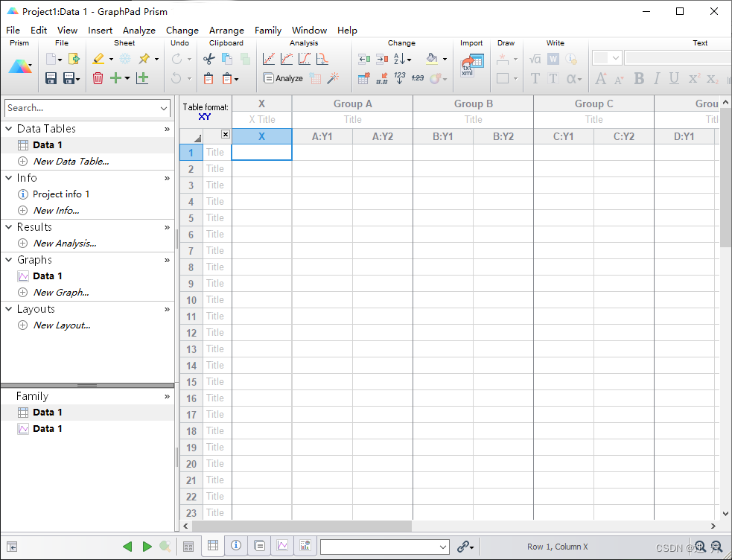
Task: Click New Data Table link
Action: tap(71, 161)
